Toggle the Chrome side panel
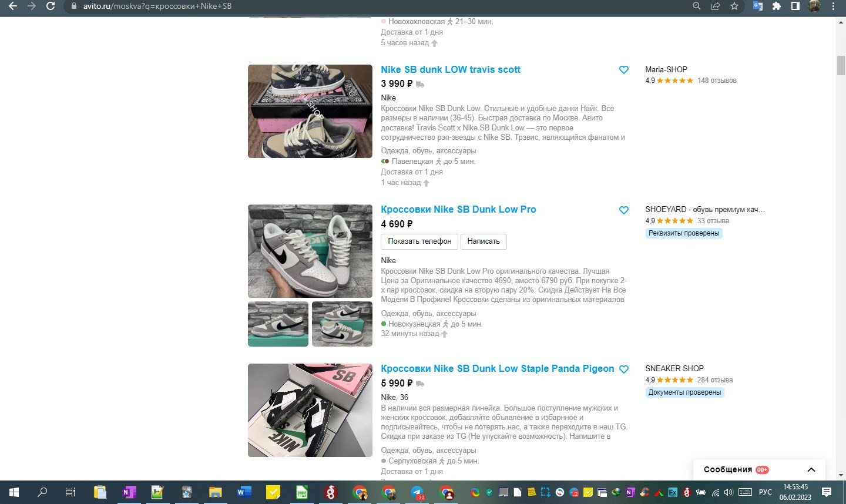Screen dimensions: 846x504 click(x=795, y=6)
